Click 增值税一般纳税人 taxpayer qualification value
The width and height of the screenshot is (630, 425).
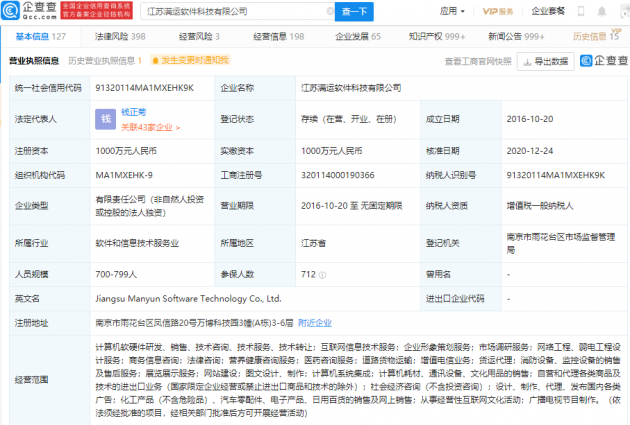point(540,206)
